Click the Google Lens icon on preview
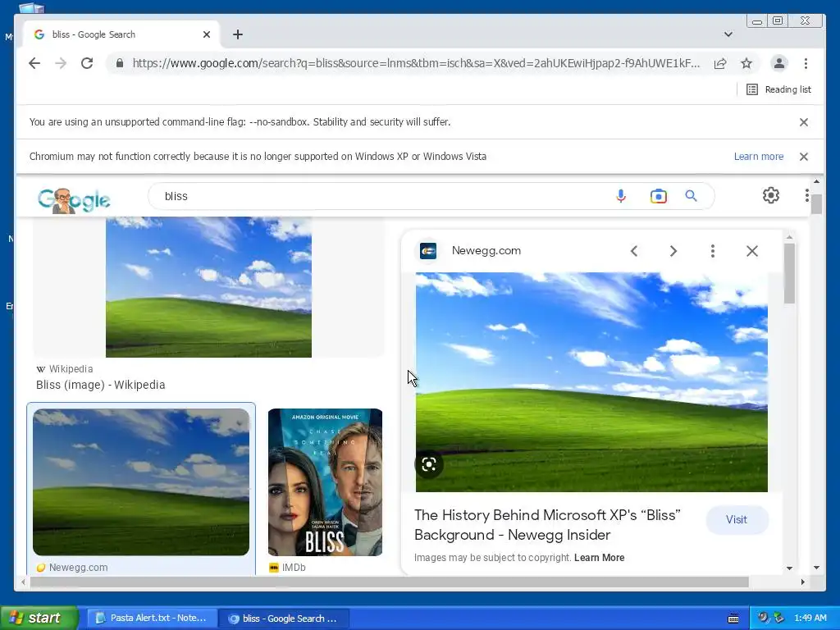 (428, 464)
